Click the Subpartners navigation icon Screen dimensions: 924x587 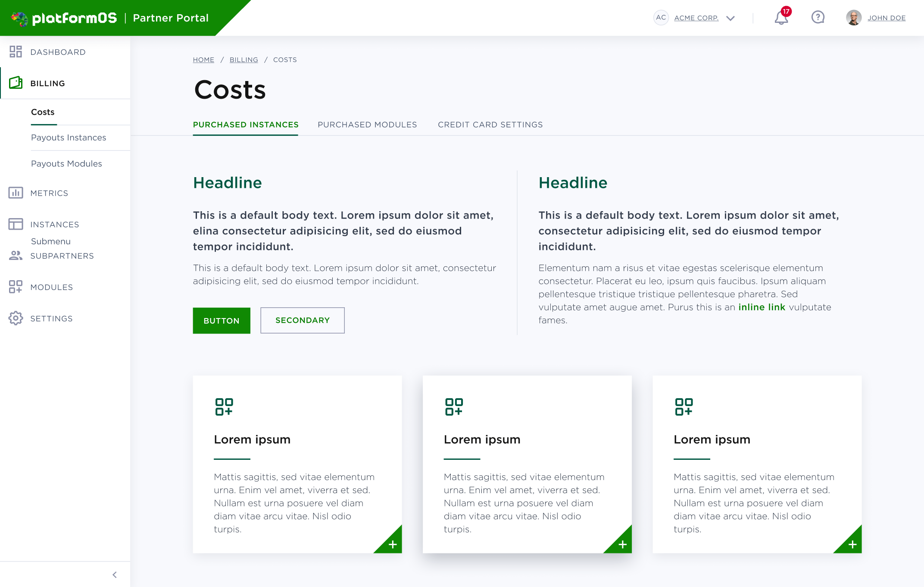coord(15,255)
